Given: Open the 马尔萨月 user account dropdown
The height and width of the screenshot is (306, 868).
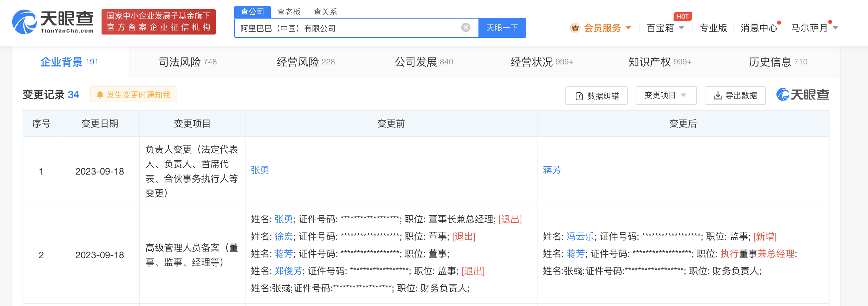Looking at the screenshot, I should point(815,28).
